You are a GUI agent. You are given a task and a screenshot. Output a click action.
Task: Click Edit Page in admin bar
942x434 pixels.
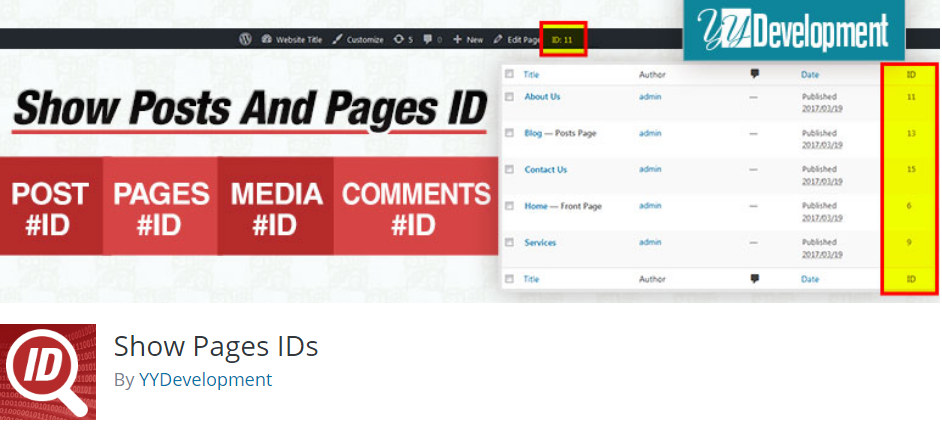tap(516, 40)
